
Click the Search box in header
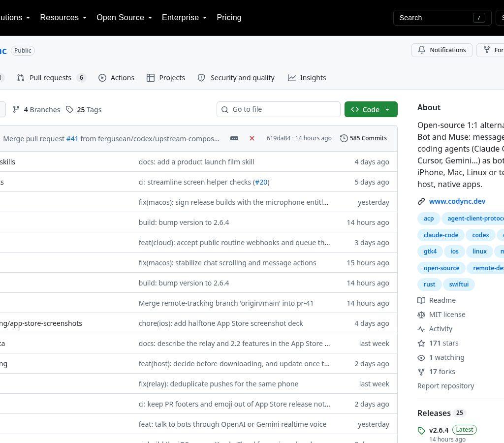(442, 18)
